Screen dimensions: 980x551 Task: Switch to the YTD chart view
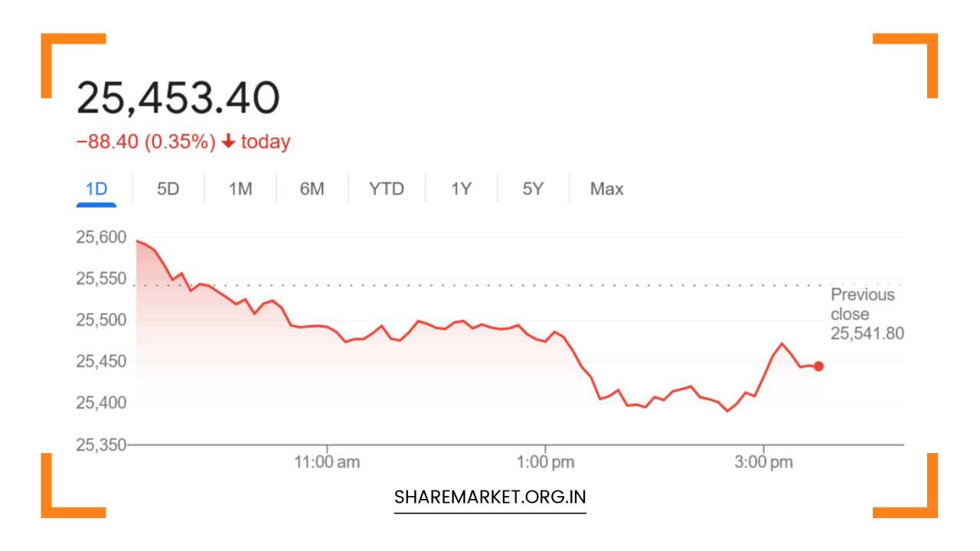[x=387, y=188]
